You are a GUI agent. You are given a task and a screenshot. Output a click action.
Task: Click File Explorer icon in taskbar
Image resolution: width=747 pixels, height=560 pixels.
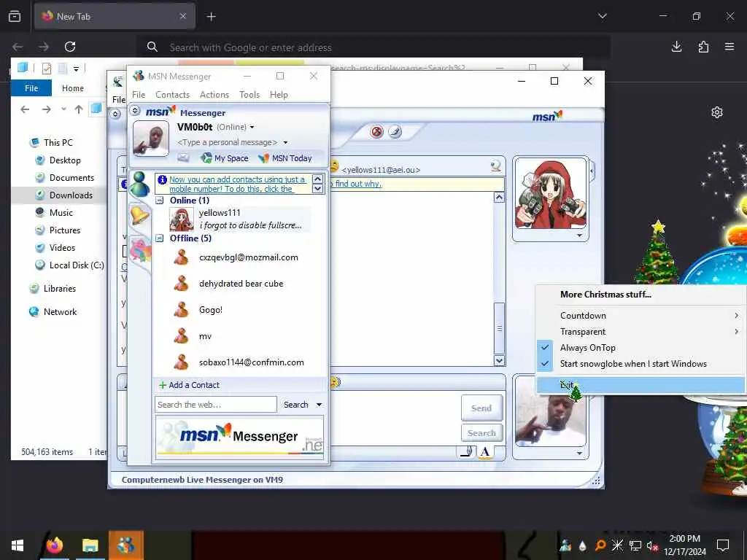coord(90,545)
